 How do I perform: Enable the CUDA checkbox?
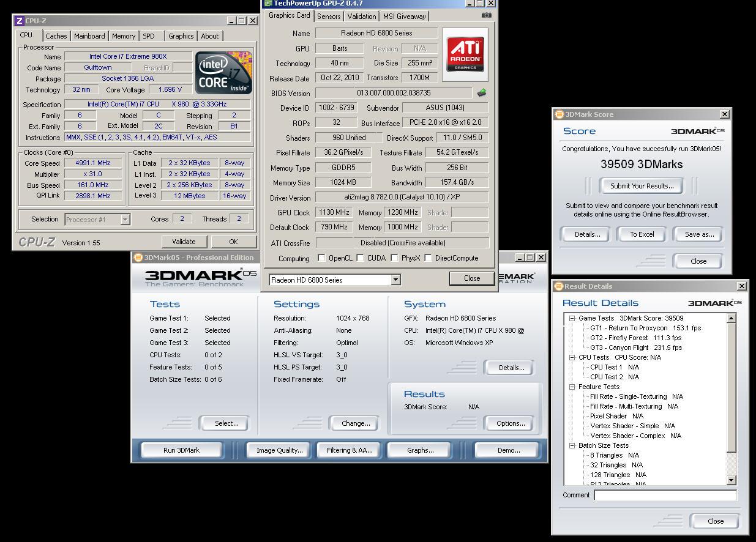361,258
